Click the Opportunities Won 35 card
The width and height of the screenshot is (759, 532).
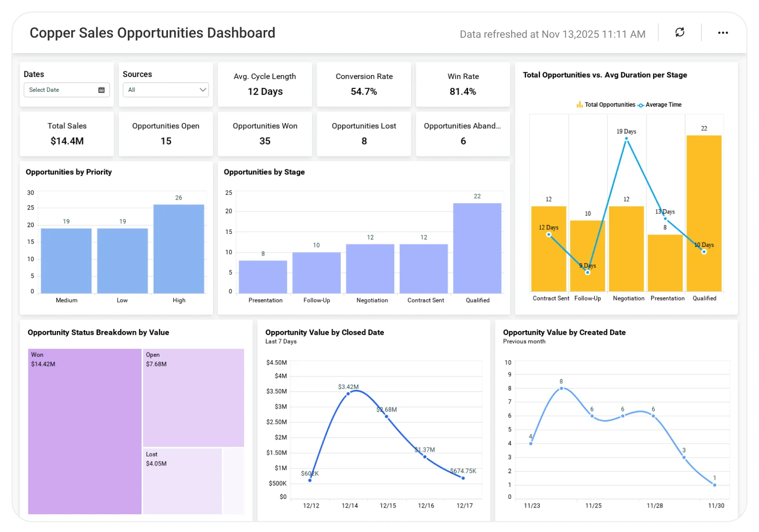265,134
